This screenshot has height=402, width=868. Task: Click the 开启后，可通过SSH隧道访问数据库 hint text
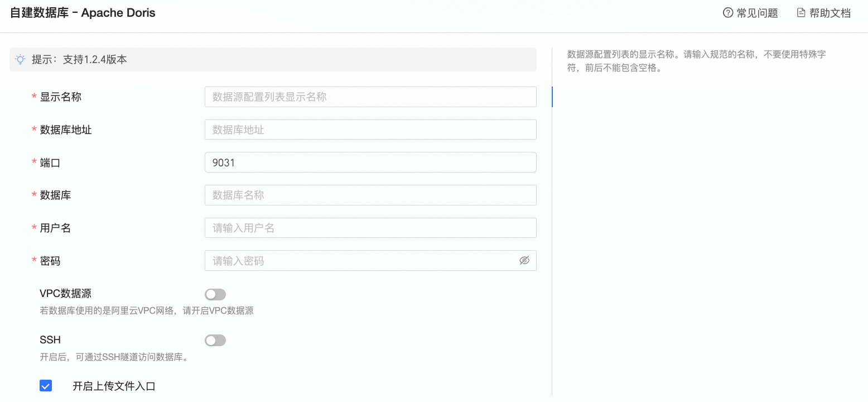pyautogui.click(x=114, y=357)
